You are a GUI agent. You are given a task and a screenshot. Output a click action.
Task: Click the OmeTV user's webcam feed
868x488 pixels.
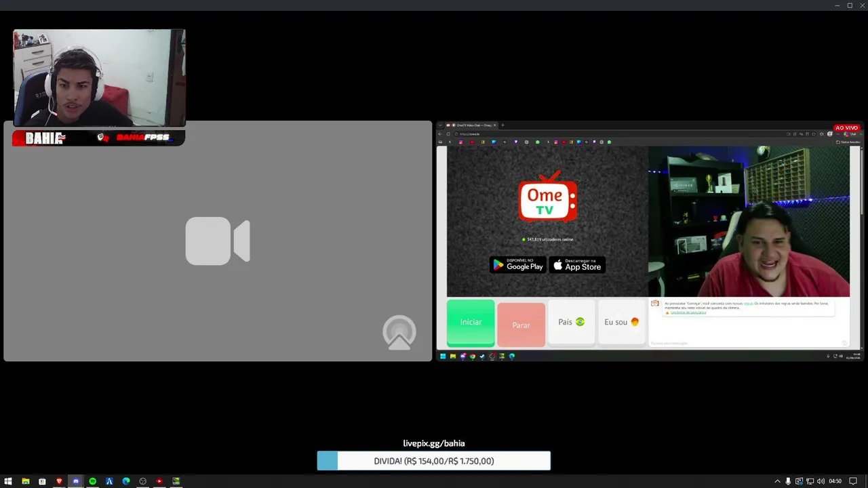(x=749, y=222)
